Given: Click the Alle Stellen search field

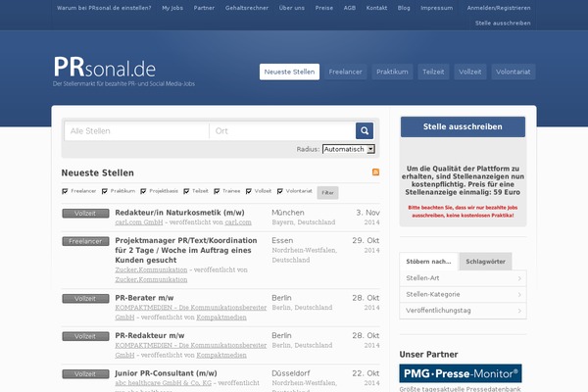Looking at the screenshot, I should (x=136, y=131).
